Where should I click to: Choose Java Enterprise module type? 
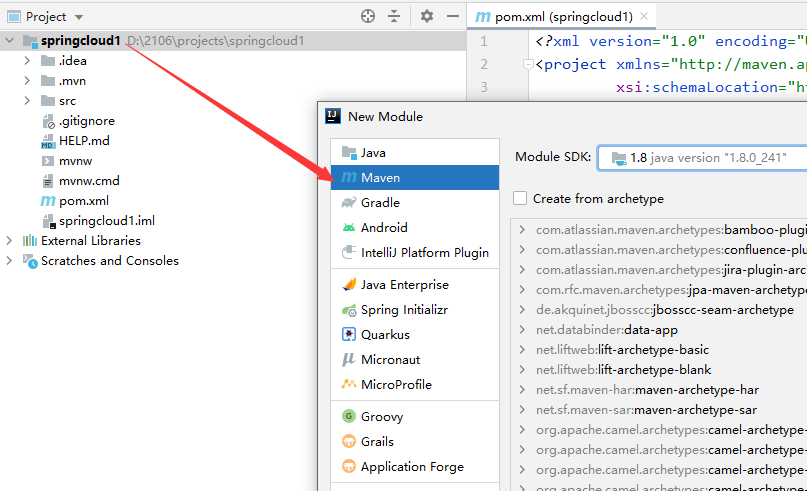(x=415, y=285)
